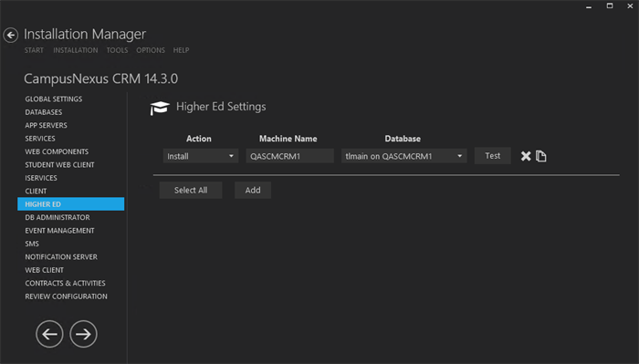Image resolution: width=639 pixels, height=364 pixels.
Task: Open the OPTIONS menu
Action: point(151,50)
